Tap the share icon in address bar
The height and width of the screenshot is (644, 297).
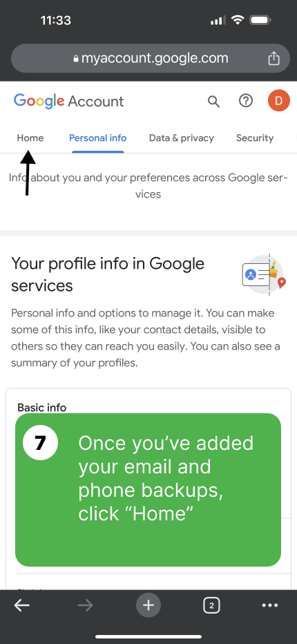click(x=274, y=58)
